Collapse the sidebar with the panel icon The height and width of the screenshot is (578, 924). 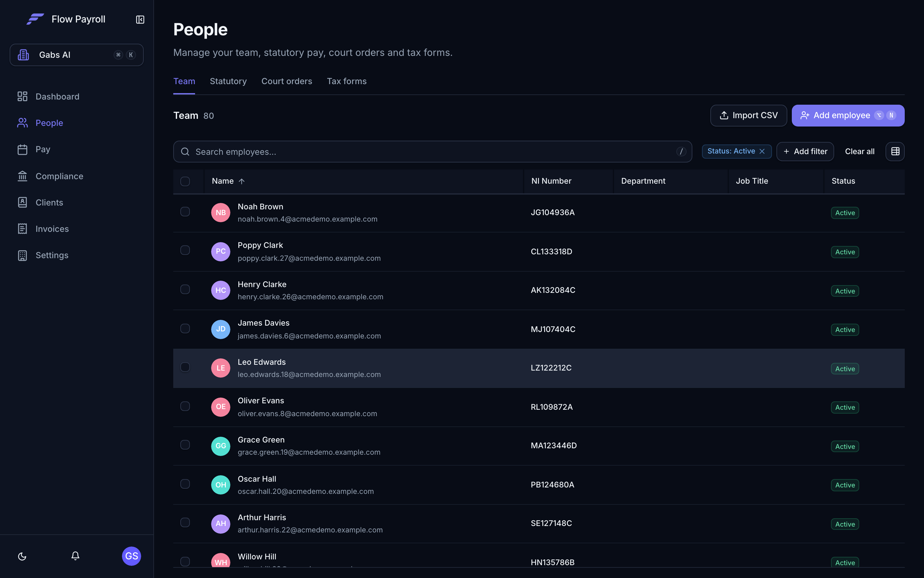(x=140, y=20)
